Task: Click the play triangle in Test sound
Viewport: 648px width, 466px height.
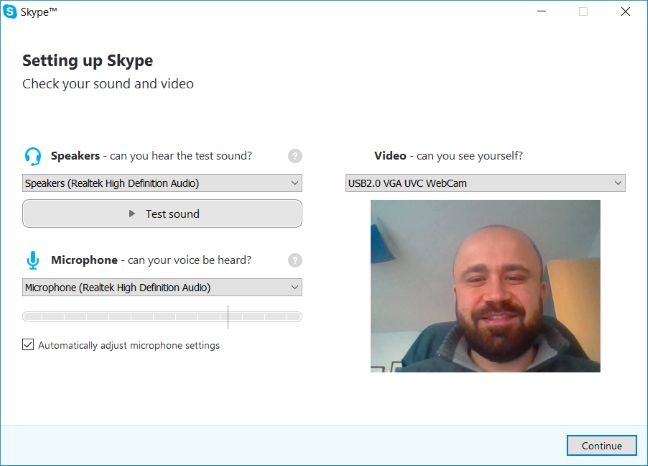Action: 132,214
